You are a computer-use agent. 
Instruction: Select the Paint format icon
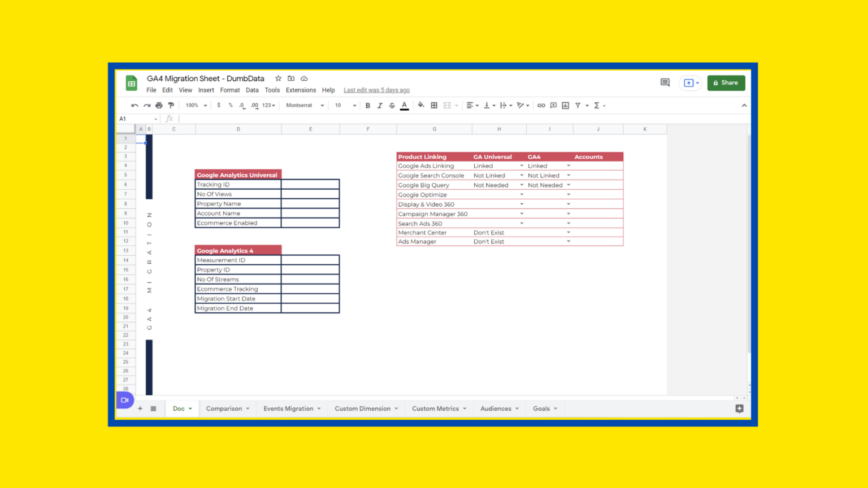click(171, 105)
